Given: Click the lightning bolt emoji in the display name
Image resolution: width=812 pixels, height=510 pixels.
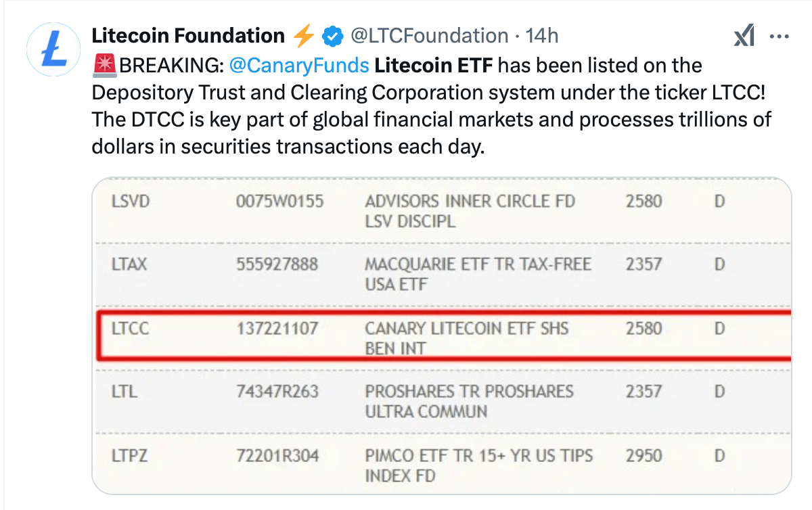Looking at the screenshot, I should pyautogui.click(x=303, y=35).
